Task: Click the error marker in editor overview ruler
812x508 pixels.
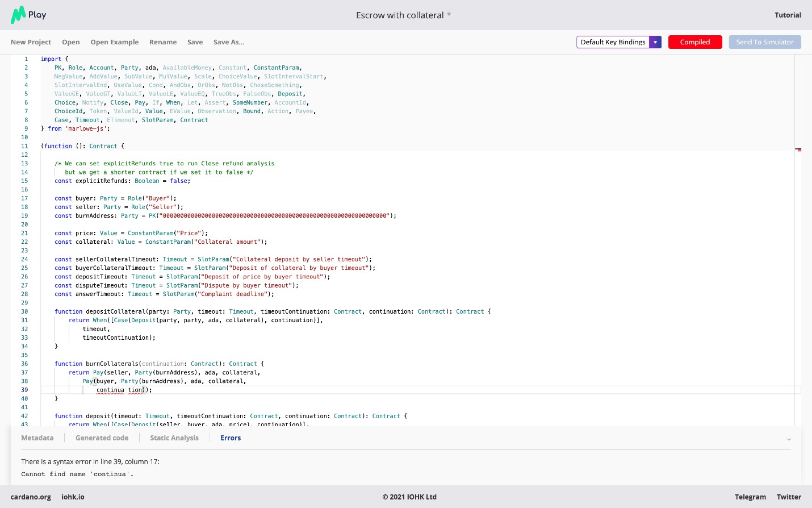Action: point(798,150)
